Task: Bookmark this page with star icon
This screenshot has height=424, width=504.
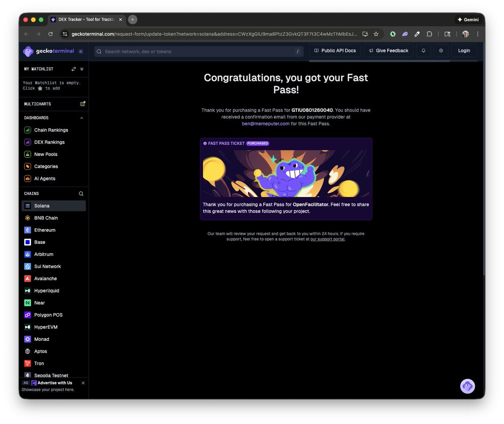Action: click(x=376, y=34)
